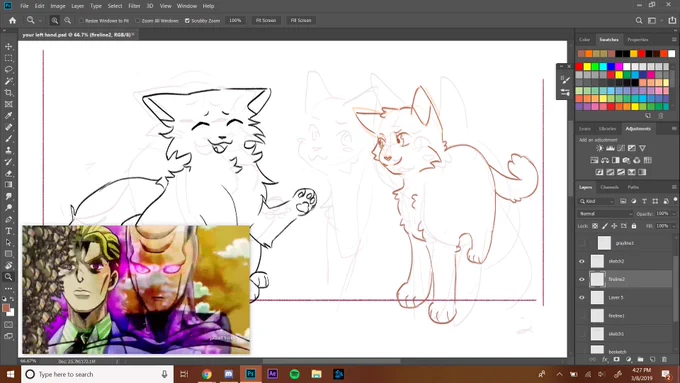Open the Layer menu
The width and height of the screenshot is (680, 383).
click(x=78, y=6)
